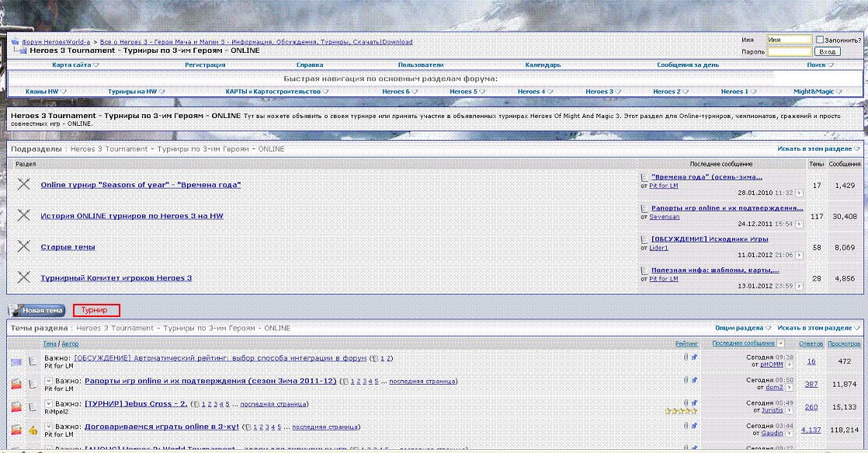868x453 pixels.
Task: Click go-to-last-post arrow next to pHOMM
Action: coord(790,365)
